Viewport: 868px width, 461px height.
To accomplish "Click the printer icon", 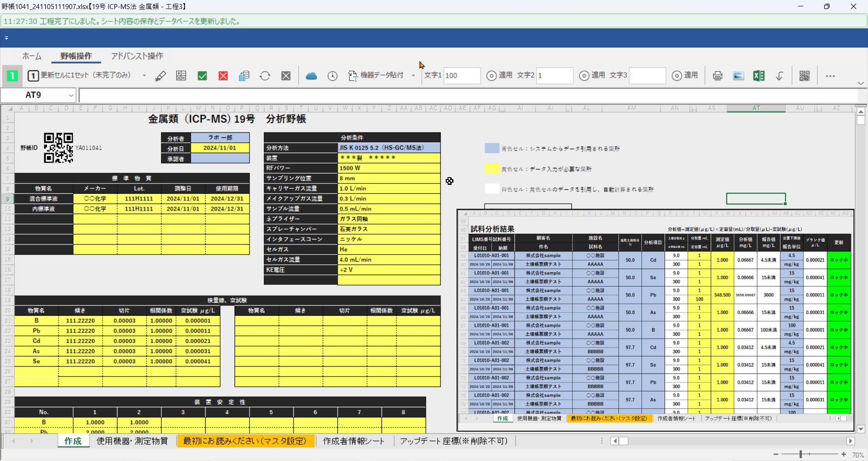I will click(717, 76).
